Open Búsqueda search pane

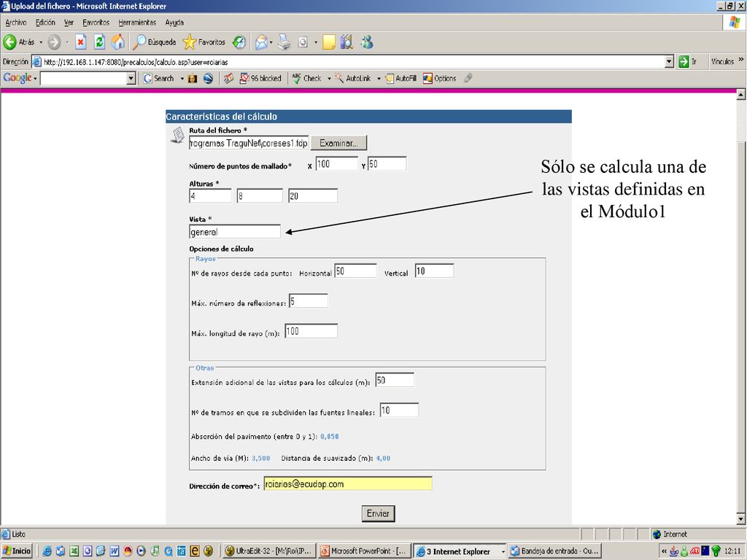point(155,42)
